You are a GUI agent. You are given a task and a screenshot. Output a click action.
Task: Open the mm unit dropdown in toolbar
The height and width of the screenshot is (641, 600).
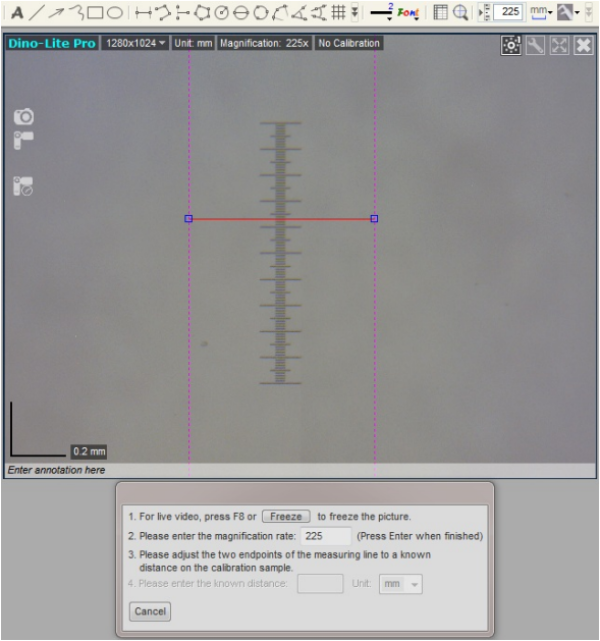[541, 12]
